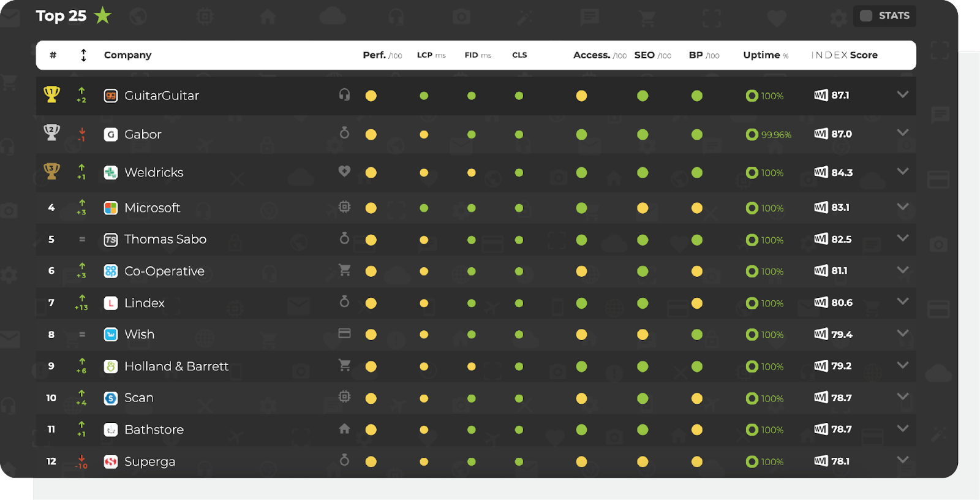Screen dimensions: 980x500
Task: Click Co-Operative uptime 100% value
Action: click(772, 271)
